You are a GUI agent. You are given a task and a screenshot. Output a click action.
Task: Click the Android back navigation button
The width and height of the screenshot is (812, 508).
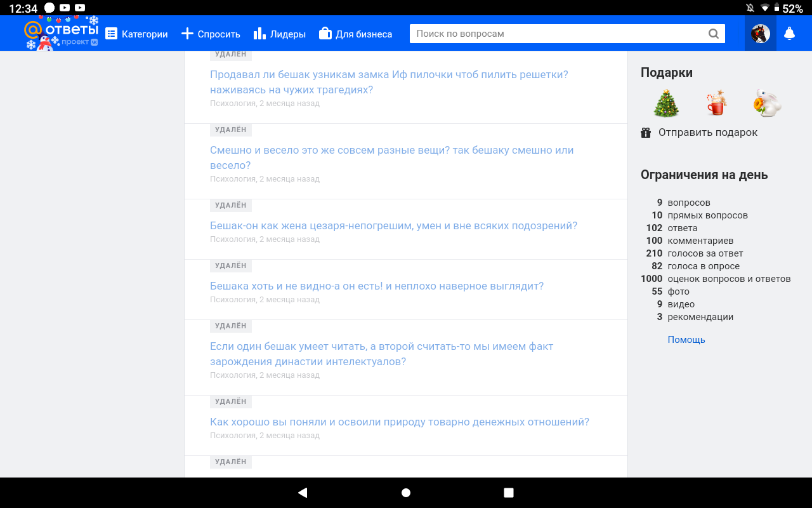coord(303,493)
